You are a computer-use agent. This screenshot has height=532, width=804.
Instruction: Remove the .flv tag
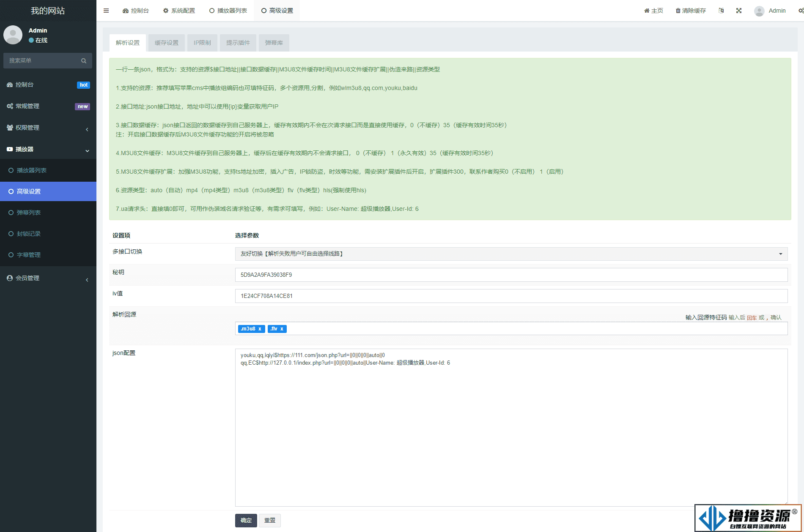[x=282, y=329]
